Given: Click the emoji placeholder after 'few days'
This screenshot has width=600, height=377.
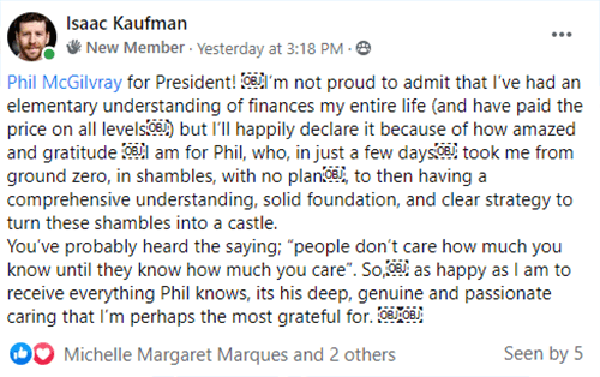Looking at the screenshot, I should click(446, 152).
